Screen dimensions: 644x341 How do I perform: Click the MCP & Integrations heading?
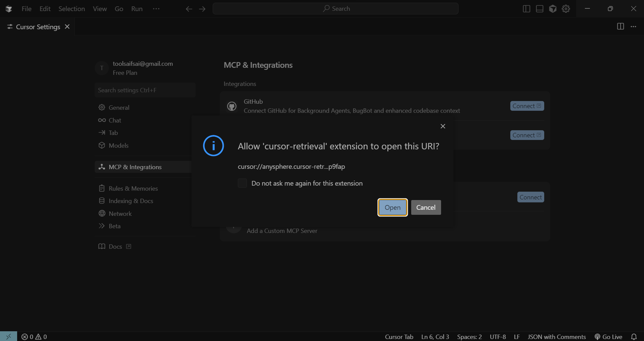tap(258, 65)
